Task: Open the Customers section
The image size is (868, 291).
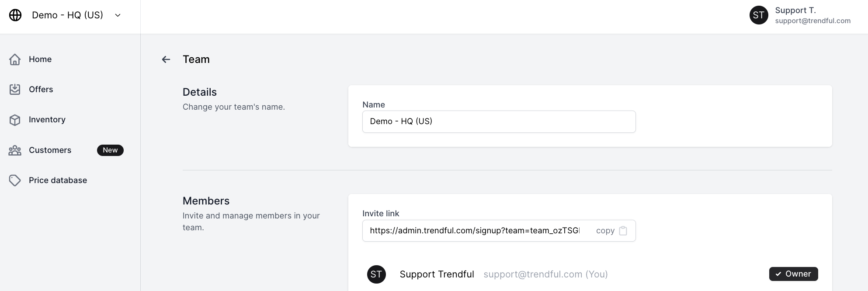Action: click(x=50, y=150)
